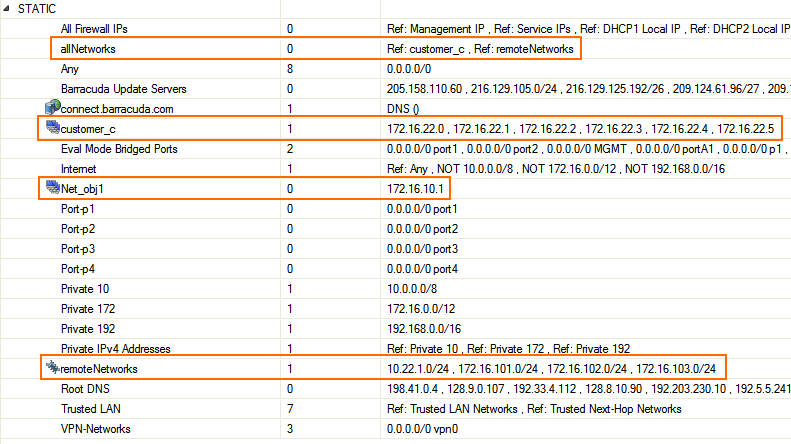
Task: Click Root DNS address list starting 198.41.0.4
Action: [x=589, y=389]
